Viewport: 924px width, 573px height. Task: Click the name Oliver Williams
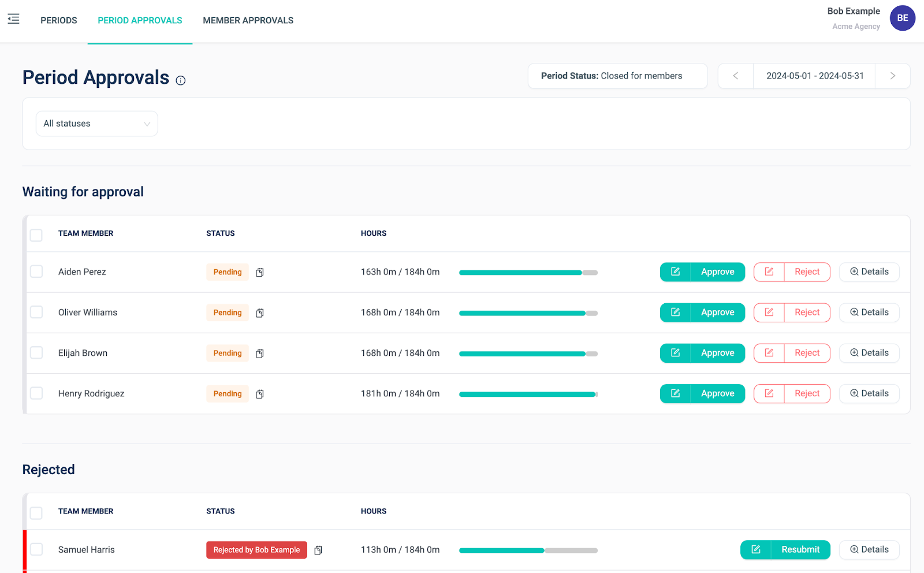(x=88, y=312)
